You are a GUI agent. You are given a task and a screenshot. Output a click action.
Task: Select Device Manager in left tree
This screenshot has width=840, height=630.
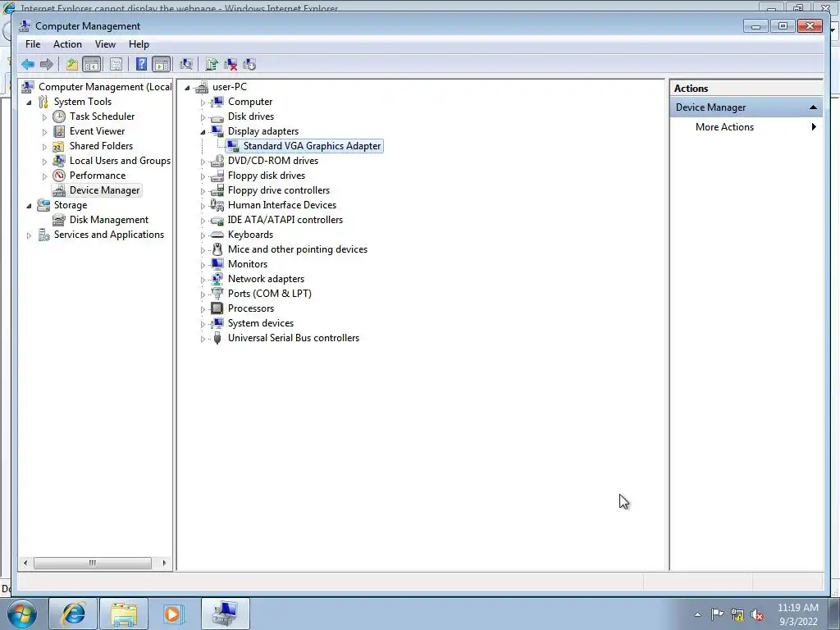pos(104,190)
